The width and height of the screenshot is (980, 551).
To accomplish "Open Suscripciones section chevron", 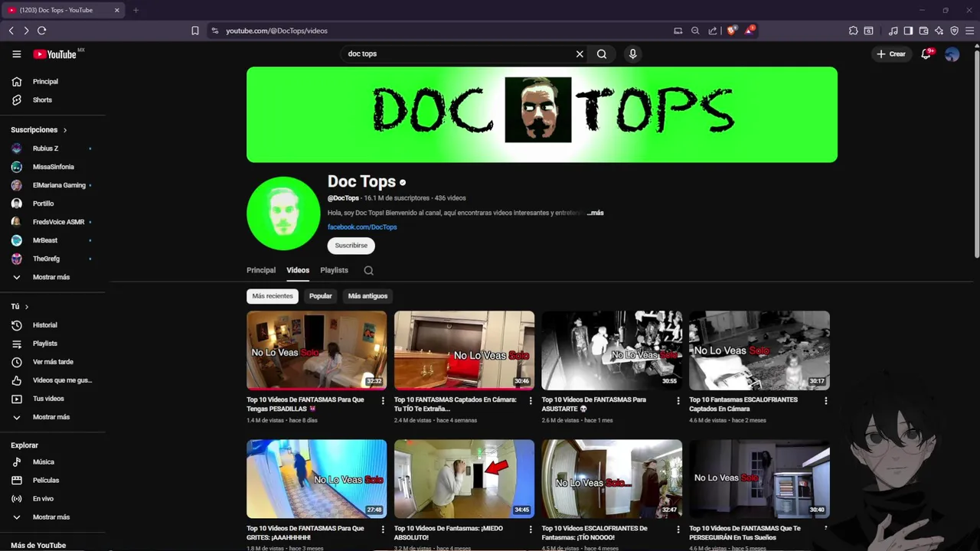I will (x=65, y=130).
